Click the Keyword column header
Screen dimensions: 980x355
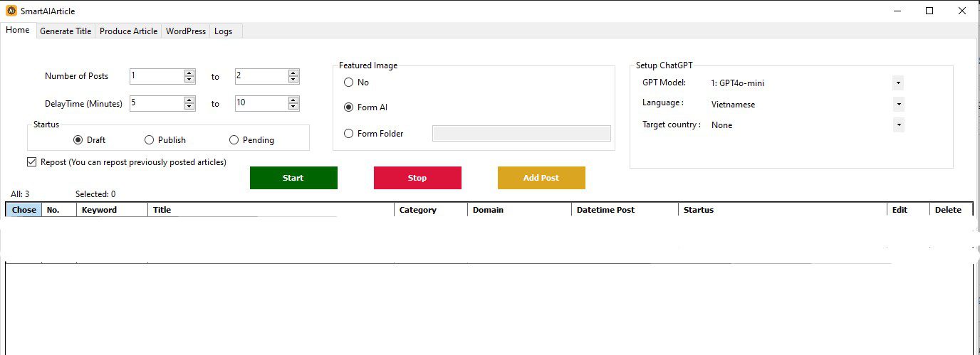(112, 210)
